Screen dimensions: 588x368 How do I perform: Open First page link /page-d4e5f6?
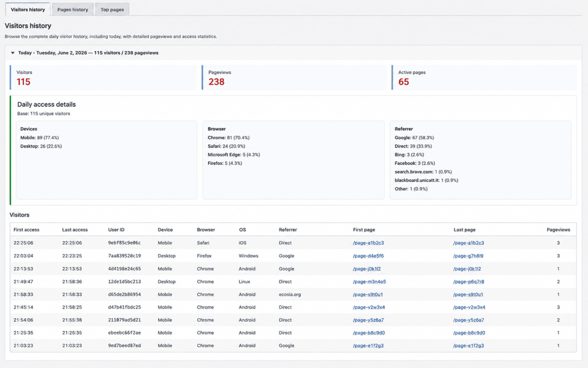pos(368,256)
